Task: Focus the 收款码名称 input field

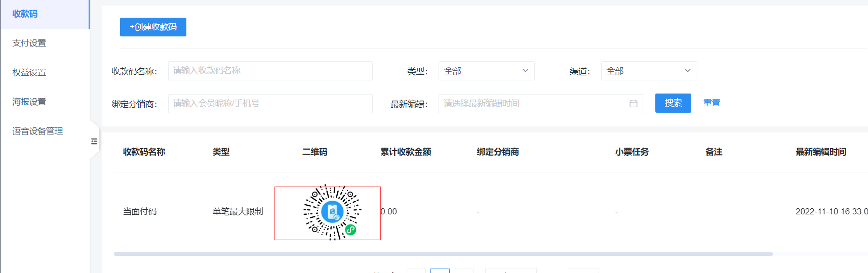Action: click(270, 71)
